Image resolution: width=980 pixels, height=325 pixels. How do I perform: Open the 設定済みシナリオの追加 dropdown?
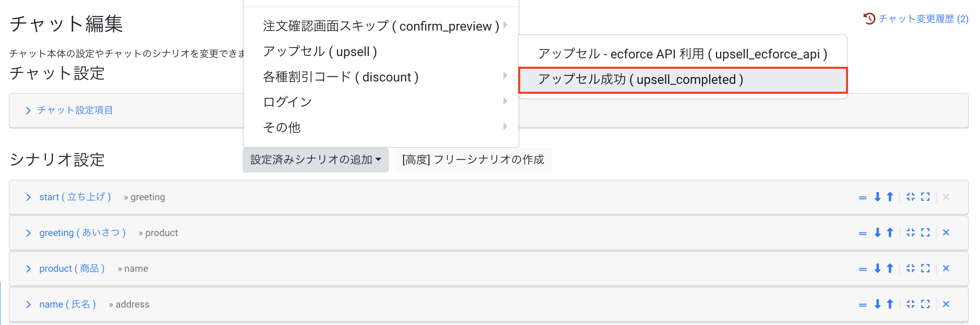316,160
